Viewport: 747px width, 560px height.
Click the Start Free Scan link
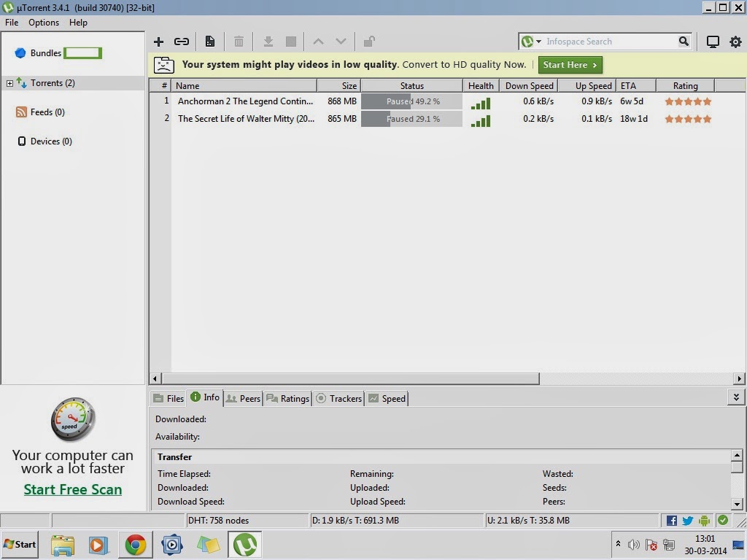(72, 489)
